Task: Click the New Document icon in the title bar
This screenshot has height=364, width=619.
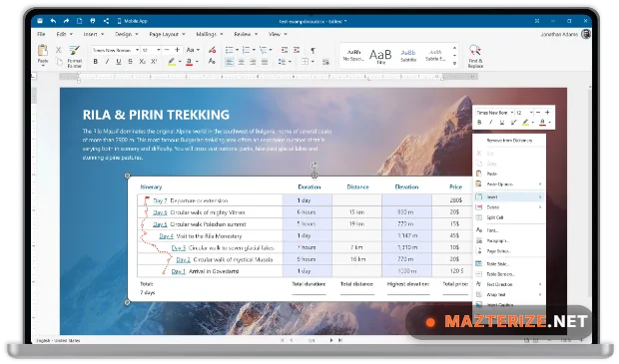Action: (79, 21)
